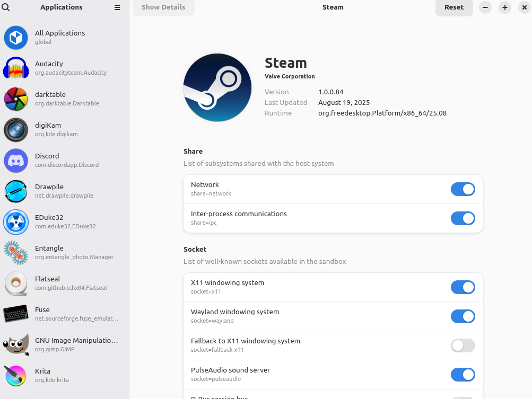Disable the Wayland windowing system switch
The height and width of the screenshot is (399, 532).
(463, 316)
